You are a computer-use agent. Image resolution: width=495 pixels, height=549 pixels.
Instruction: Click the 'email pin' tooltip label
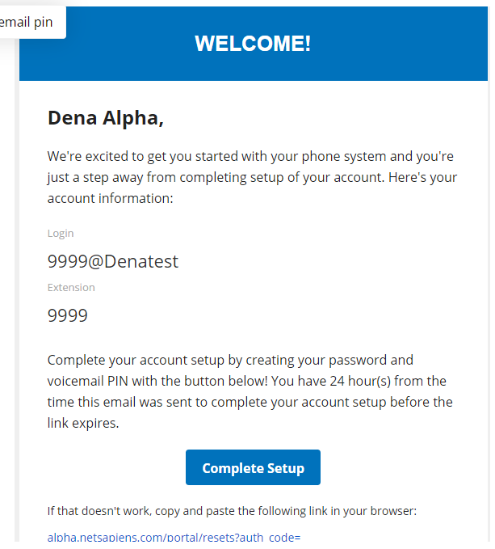[x=26, y=22]
